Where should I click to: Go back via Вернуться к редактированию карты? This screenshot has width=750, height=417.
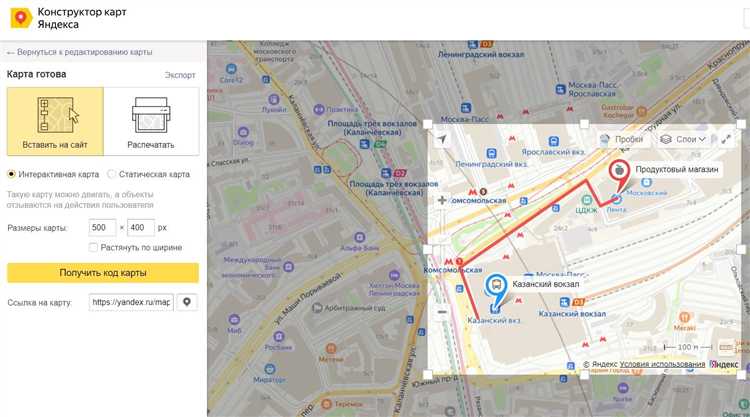tap(79, 52)
